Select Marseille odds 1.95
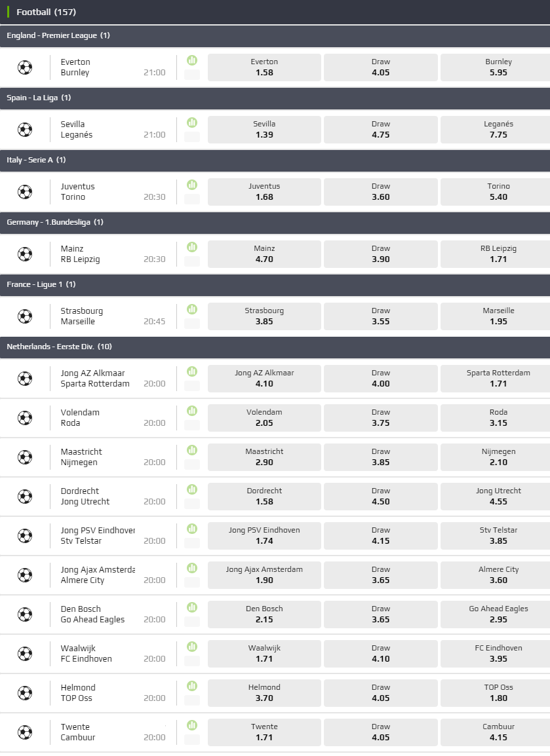This screenshot has height=756, width=550. pyautogui.click(x=498, y=316)
